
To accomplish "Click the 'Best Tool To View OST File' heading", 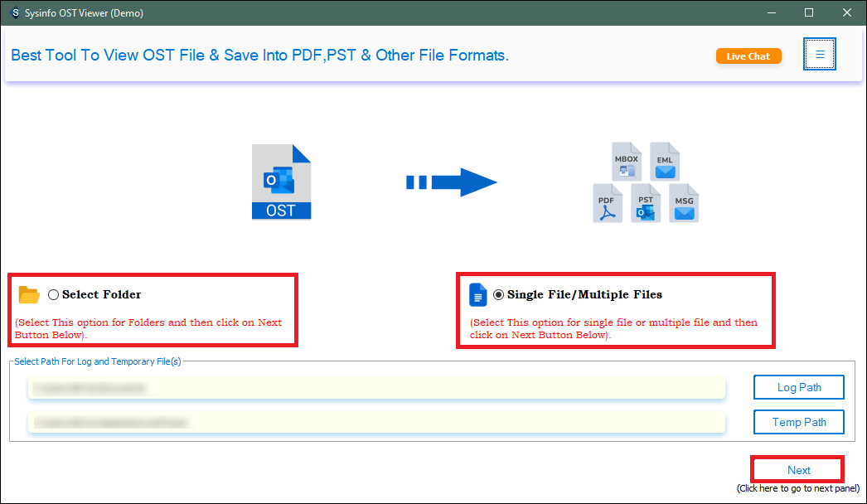I will [x=259, y=56].
